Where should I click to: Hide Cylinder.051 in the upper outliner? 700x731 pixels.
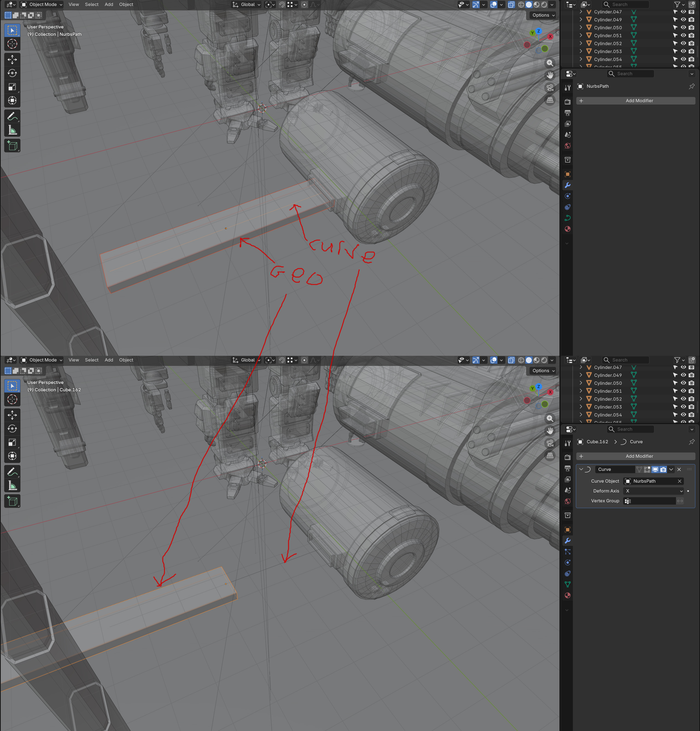pos(683,36)
